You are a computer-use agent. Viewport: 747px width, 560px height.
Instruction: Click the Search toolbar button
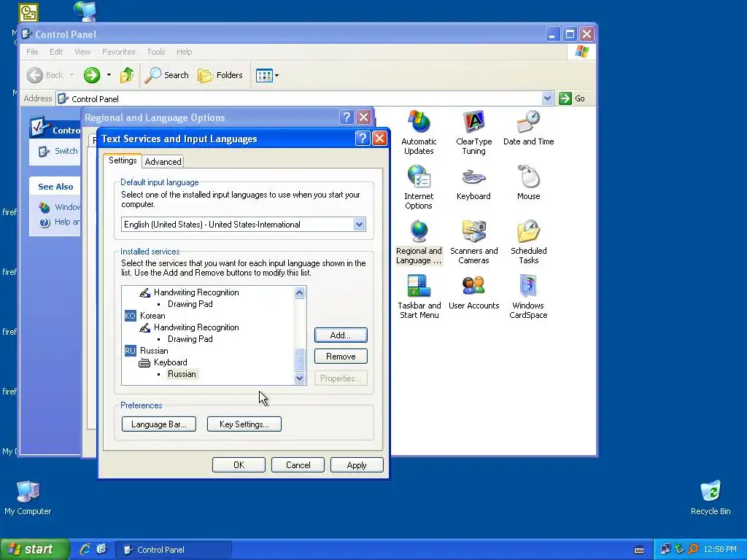tap(167, 75)
